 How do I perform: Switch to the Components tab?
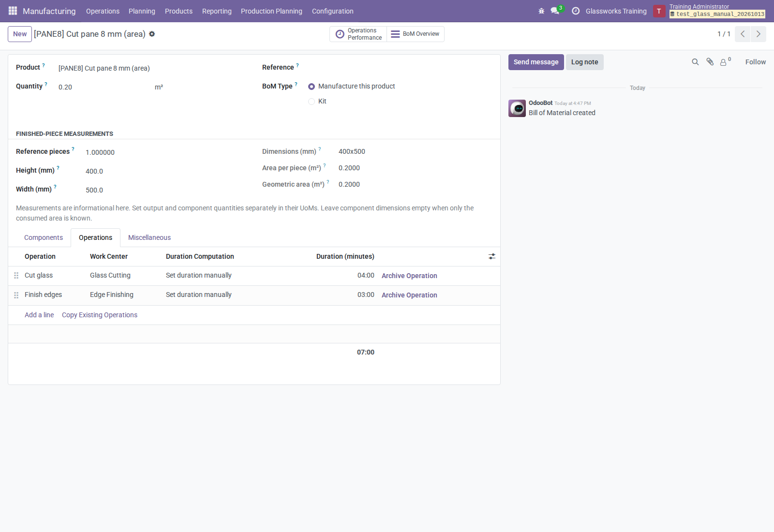(44, 237)
